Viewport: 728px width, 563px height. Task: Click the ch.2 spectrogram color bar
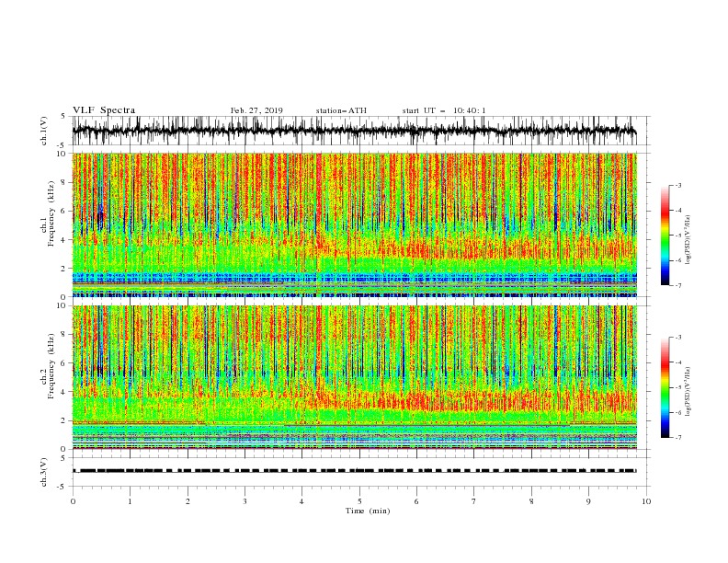coord(665,387)
